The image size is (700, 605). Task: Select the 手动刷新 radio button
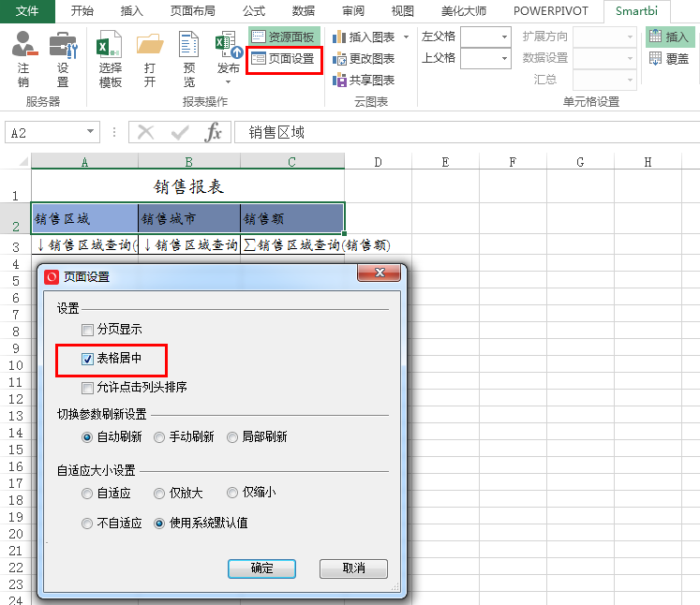coord(159,437)
